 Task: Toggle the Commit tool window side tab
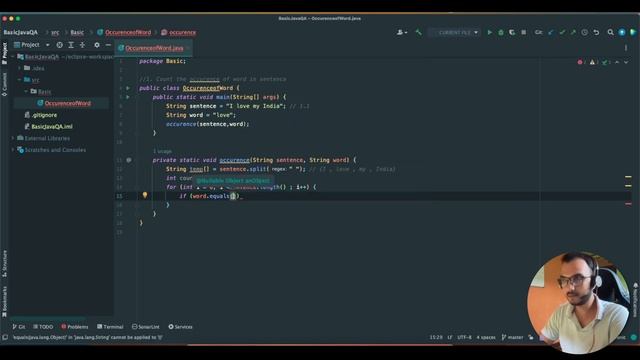point(4,84)
